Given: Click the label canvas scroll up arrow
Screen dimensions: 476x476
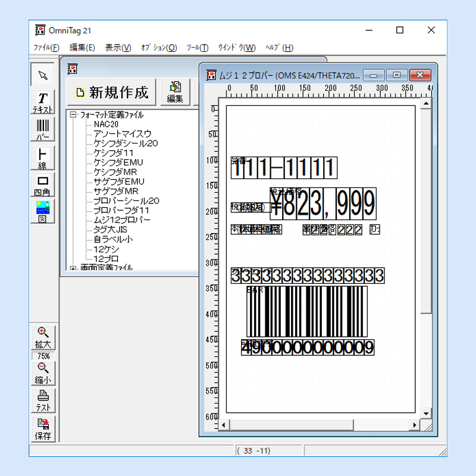Looking at the screenshot, I should pyautogui.click(x=426, y=104).
